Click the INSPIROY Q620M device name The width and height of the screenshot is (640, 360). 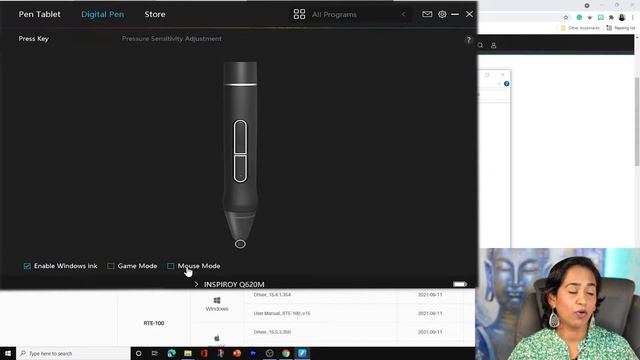coord(234,284)
